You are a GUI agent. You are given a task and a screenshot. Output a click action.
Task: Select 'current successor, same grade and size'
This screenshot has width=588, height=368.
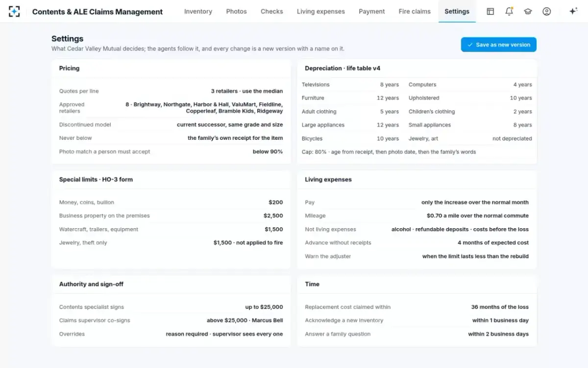(230, 125)
